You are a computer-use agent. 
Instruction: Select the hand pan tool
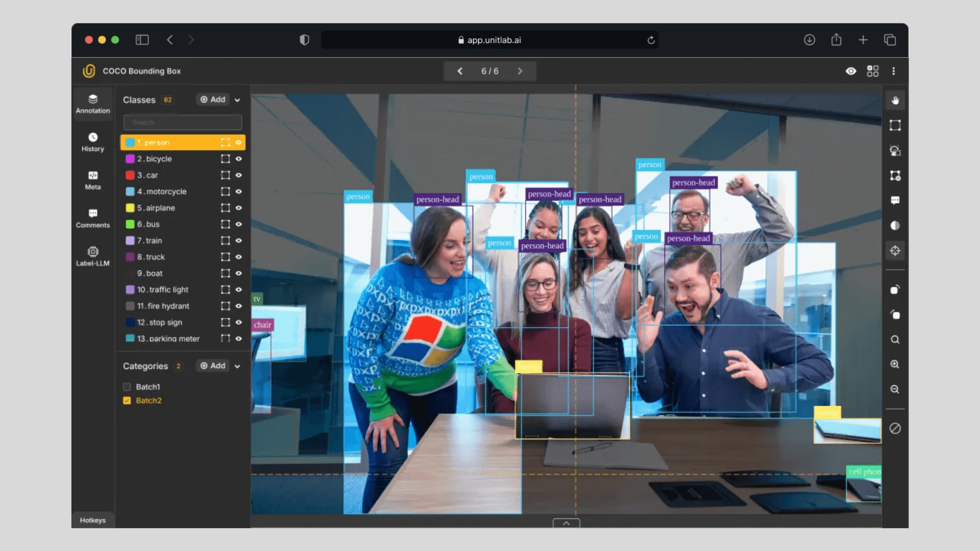(x=895, y=101)
